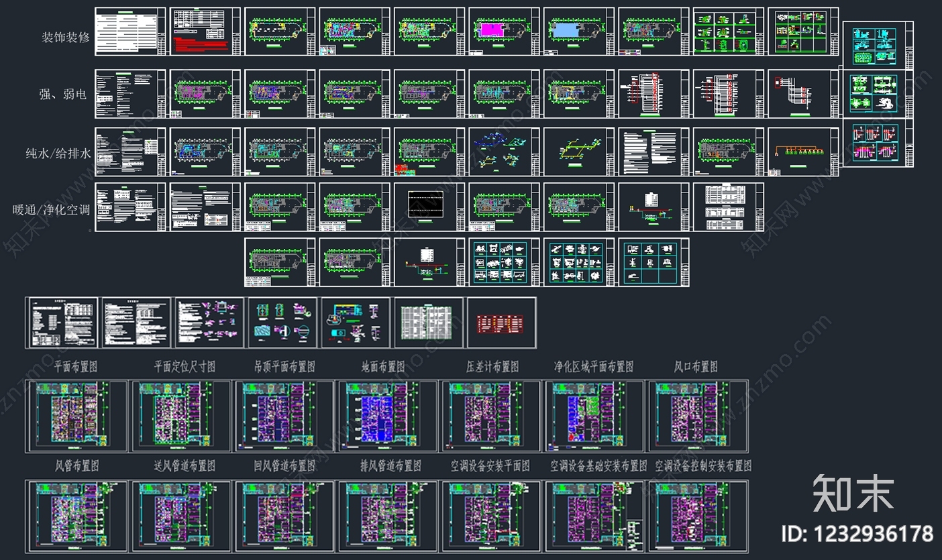Click the 暖通/净化空调 row label

pyautogui.click(x=51, y=209)
